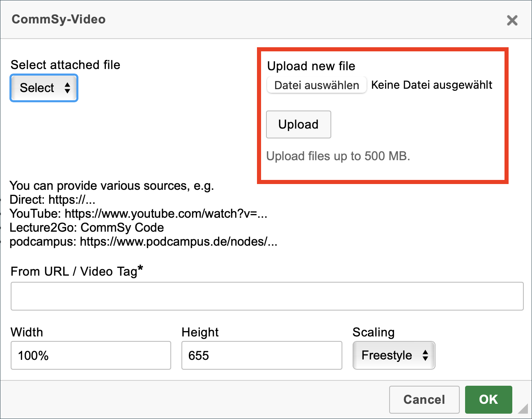Open the Select attached file dropdown

click(x=44, y=88)
